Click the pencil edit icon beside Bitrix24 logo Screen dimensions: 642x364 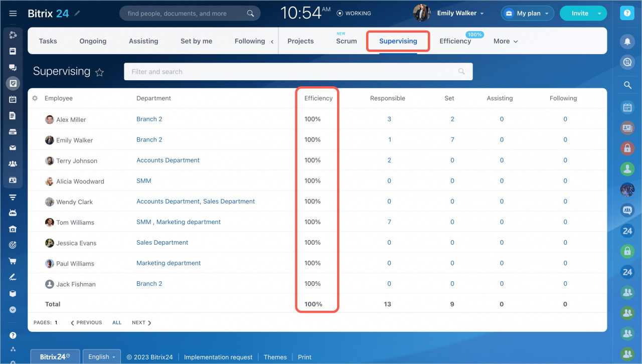(x=77, y=14)
